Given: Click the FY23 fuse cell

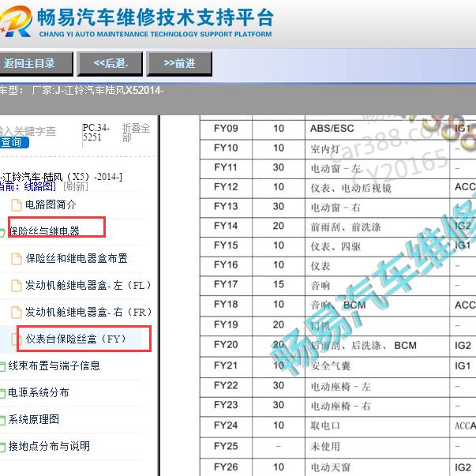Looking at the screenshot, I should click(226, 405).
